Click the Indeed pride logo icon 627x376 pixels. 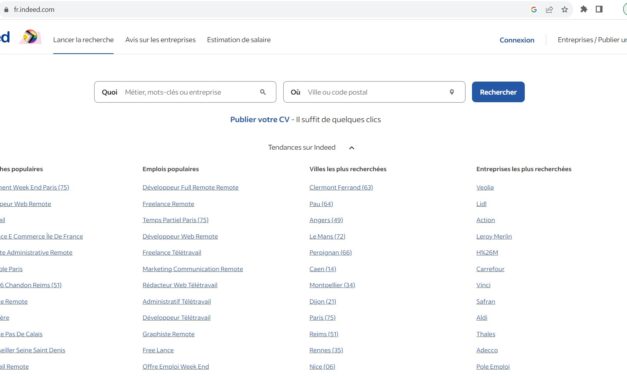(30, 37)
